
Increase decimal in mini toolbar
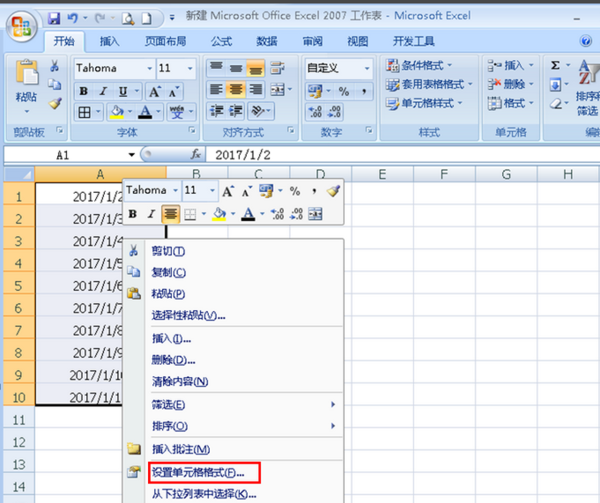click(277, 214)
